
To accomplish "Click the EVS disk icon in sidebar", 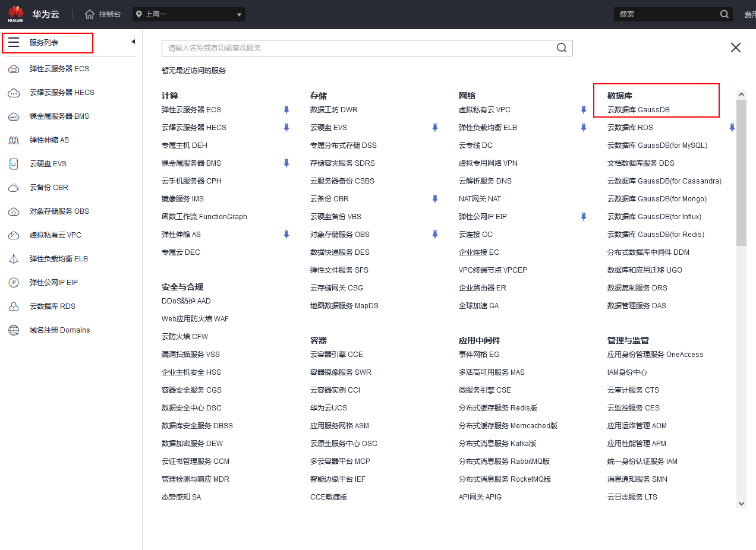I will pos(14,164).
